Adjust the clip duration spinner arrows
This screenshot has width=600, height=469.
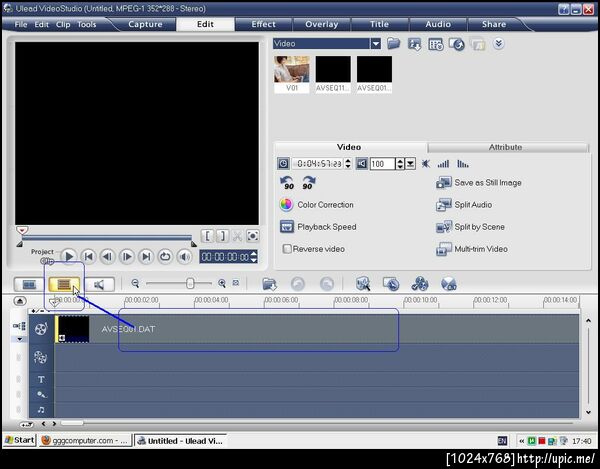pos(347,164)
